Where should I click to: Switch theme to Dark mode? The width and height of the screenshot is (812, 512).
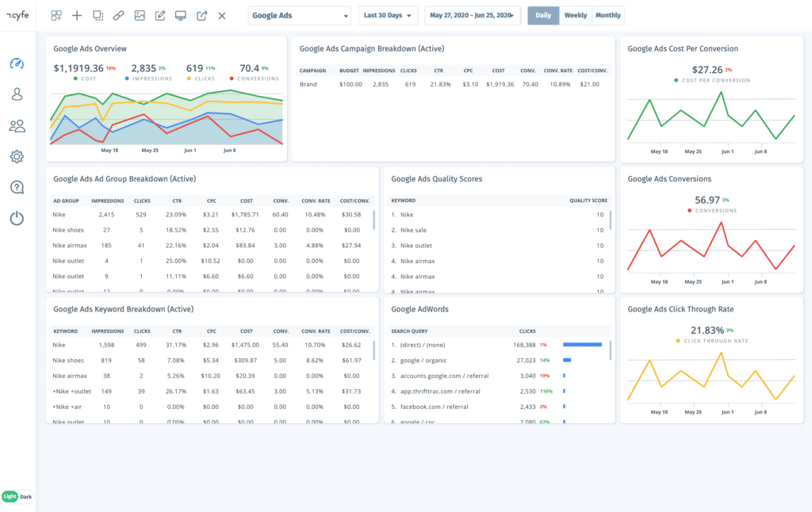[26, 496]
